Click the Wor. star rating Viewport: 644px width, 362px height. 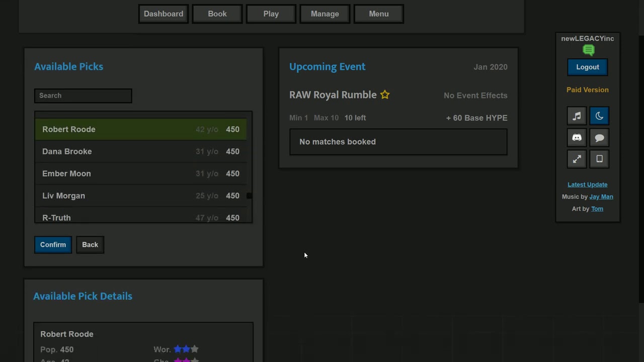(186, 349)
